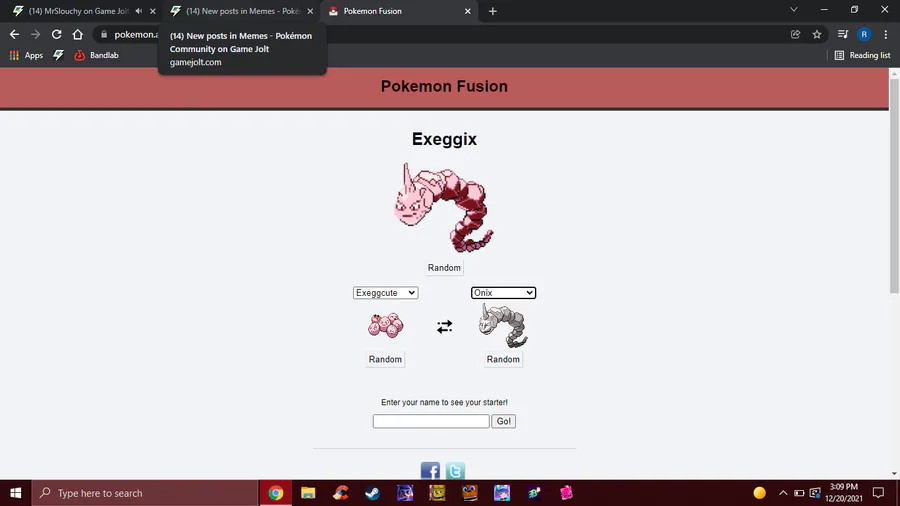Click the swap Pokemon arrows icon
Viewport: 900px width, 506px height.
444,326
